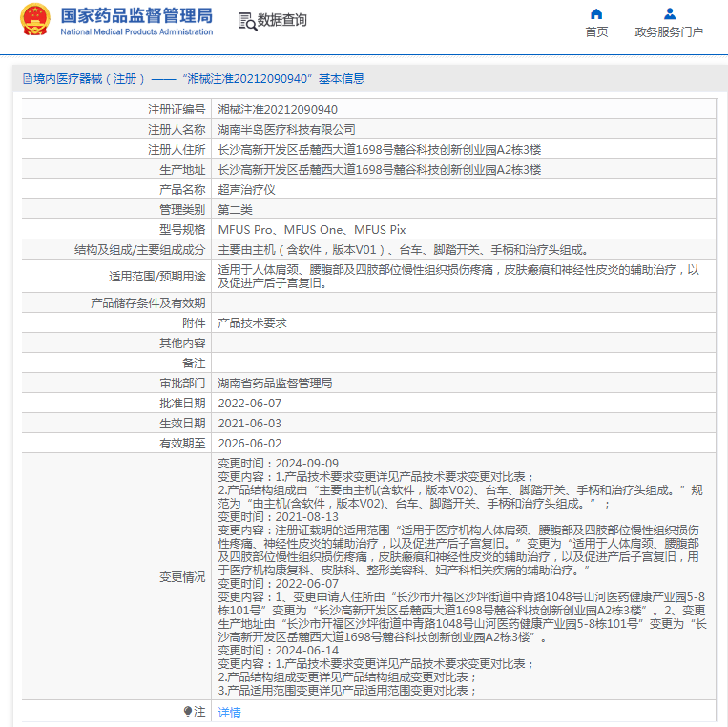The image size is (728, 727).
Task: Select model value MFUS Pro、MFUS One、MFUS Pix
Action: pos(312,229)
